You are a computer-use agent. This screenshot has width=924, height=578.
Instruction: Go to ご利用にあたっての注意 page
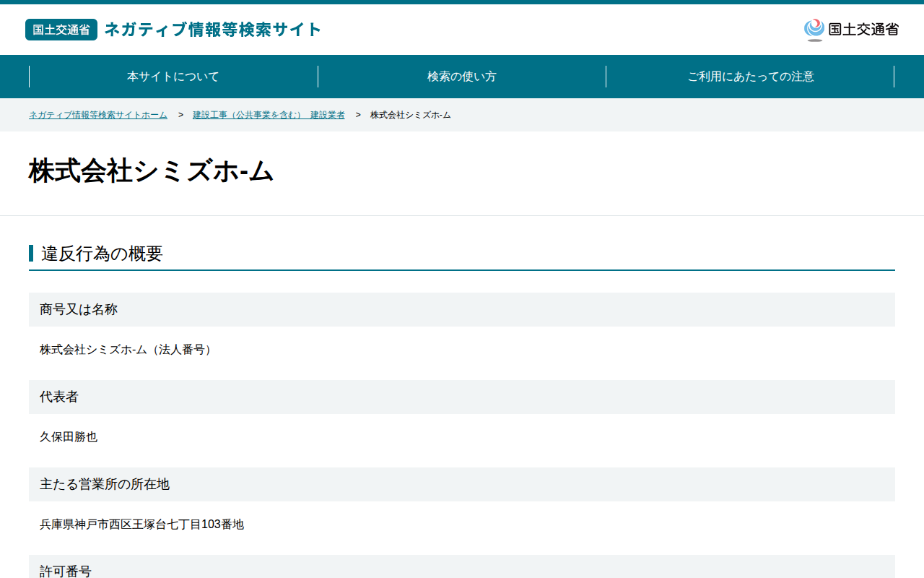[x=751, y=77]
